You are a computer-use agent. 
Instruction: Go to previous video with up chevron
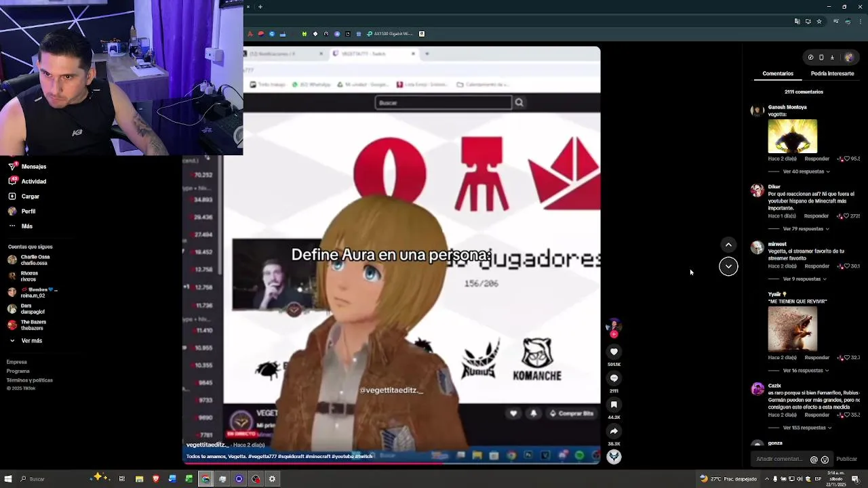pos(728,245)
